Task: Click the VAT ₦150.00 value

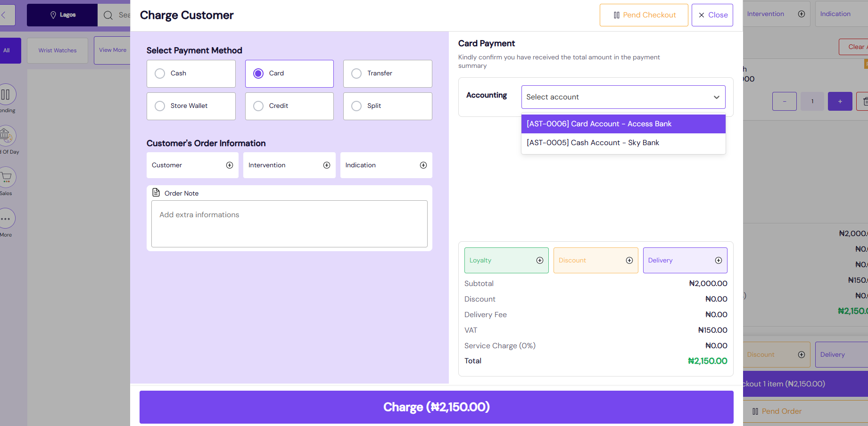Action: (x=712, y=330)
